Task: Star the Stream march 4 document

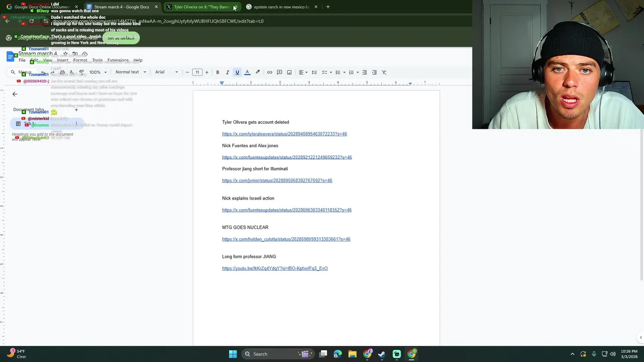Action: pos(65,54)
